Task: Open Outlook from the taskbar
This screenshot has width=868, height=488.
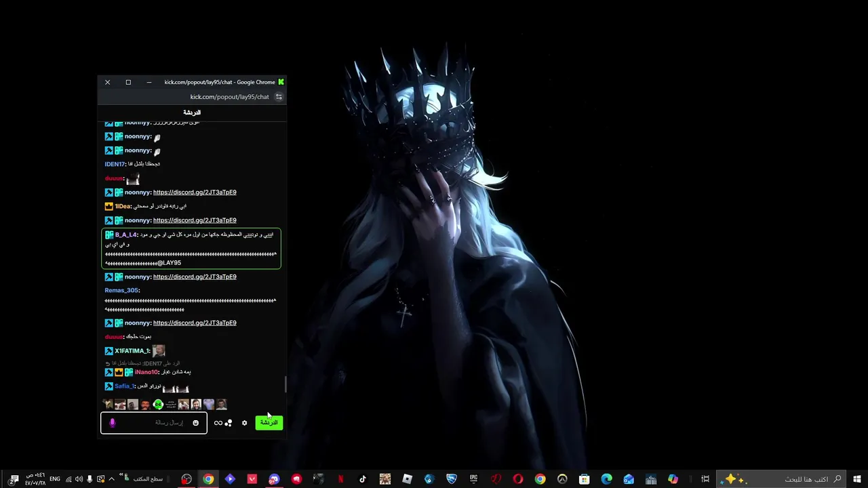Action: (629, 479)
